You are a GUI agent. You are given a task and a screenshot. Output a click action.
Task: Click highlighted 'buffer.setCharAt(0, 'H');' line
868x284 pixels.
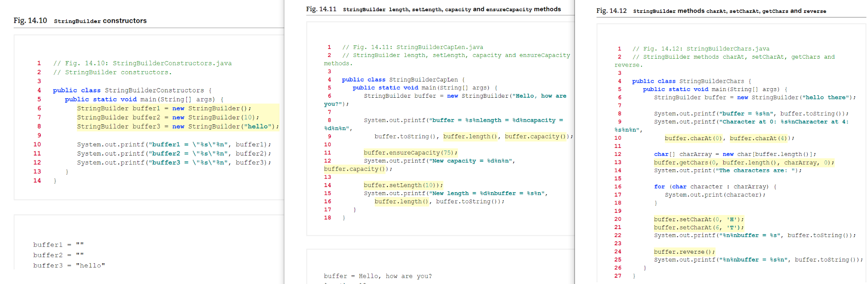(x=699, y=219)
